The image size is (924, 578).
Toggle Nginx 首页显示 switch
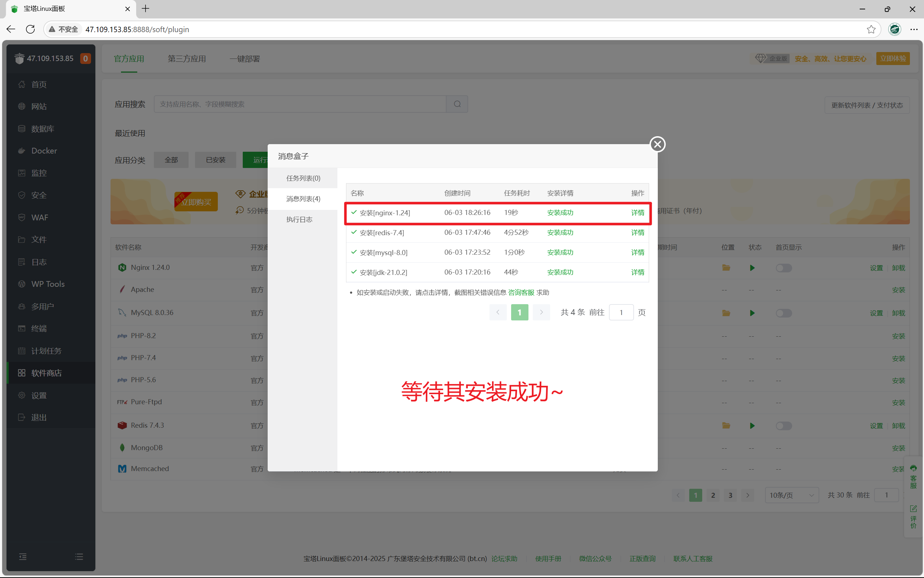pos(783,268)
